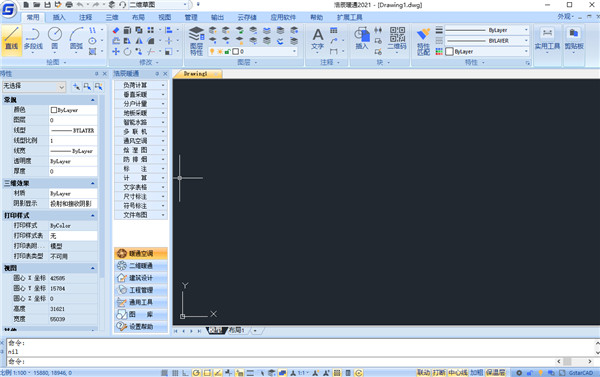
Task: Toggle the 打断 status bar button
Action: pyautogui.click(x=439, y=372)
